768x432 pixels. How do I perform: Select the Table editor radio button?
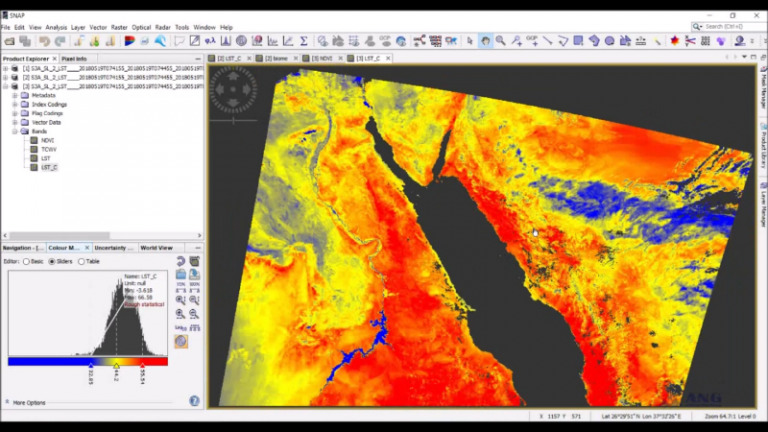pyautogui.click(x=81, y=262)
